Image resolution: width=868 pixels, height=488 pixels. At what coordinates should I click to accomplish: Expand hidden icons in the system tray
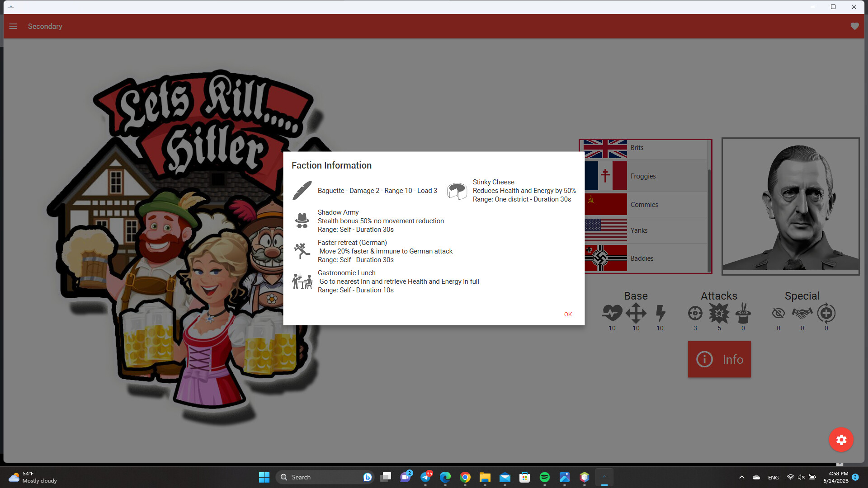(741, 477)
